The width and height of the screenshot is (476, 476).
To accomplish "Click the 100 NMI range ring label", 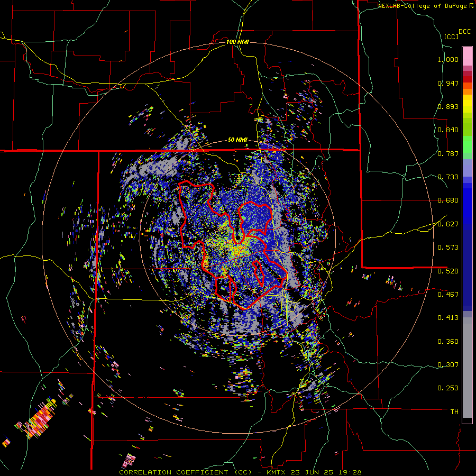I will pos(237,42).
